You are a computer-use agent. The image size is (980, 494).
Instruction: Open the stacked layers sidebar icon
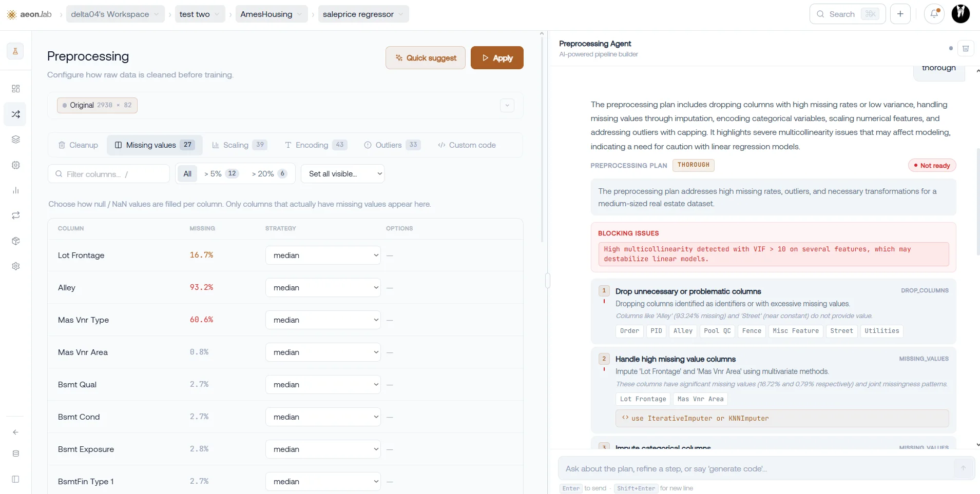pos(16,140)
